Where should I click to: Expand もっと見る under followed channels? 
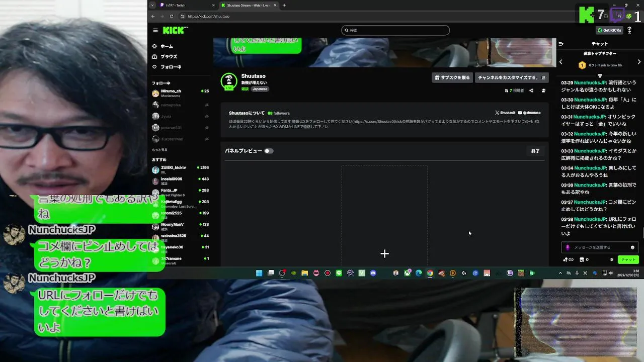tap(159, 150)
